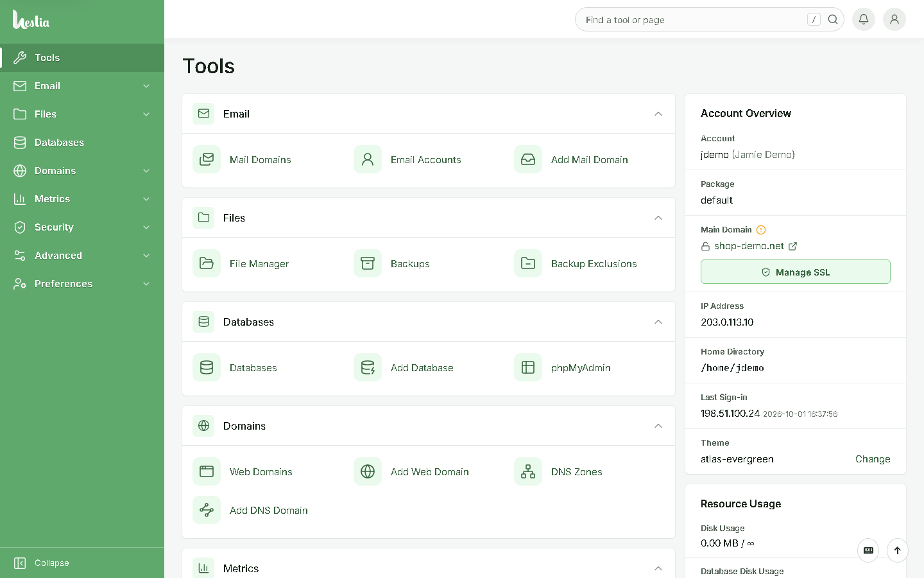Click the Add Web Domain globe icon
The width and height of the screenshot is (924, 578).
coord(368,471)
